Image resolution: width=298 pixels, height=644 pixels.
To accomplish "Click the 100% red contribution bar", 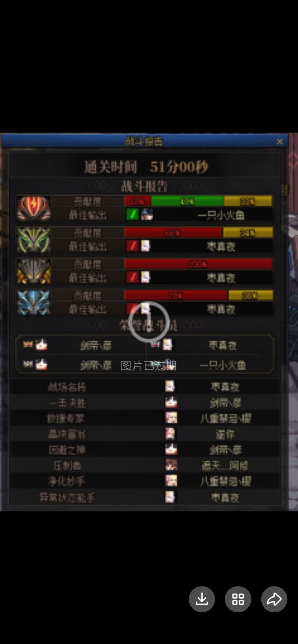I will pos(198,264).
